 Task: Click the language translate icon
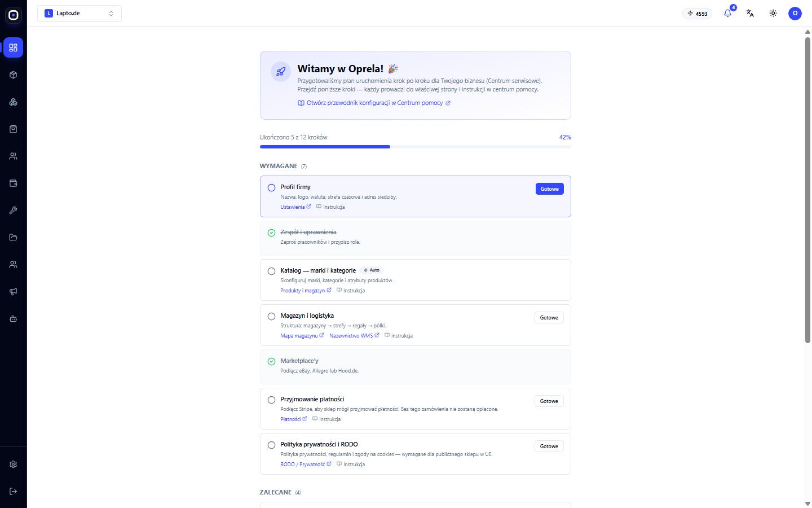(x=750, y=13)
